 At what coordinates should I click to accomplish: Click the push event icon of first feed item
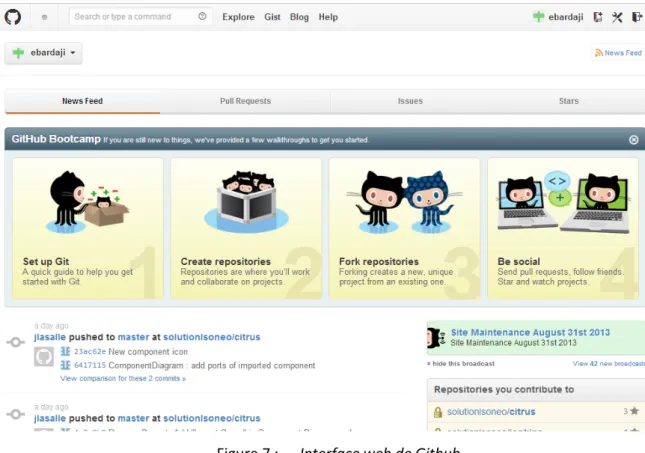click(16, 342)
